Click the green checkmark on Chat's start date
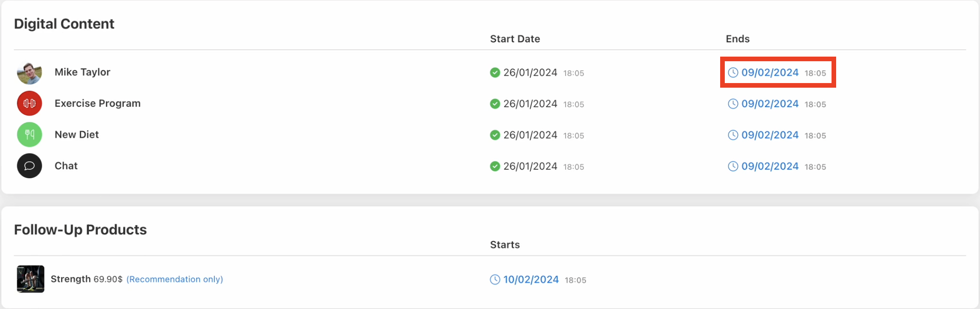The height and width of the screenshot is (309, 980). click(495, 166)
